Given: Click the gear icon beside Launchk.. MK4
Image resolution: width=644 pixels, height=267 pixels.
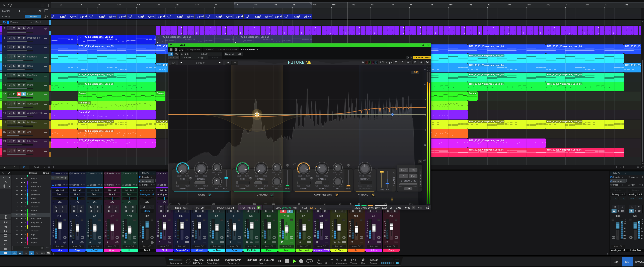Looking at the screenshot, I should [x=407, y=57].
